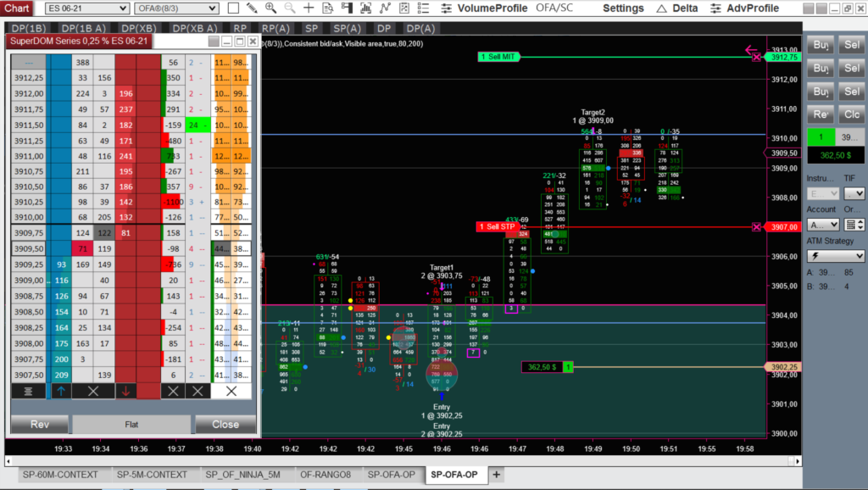
Task: Click the green 24 cell in SuperDOM
Action: coord(198,125)
